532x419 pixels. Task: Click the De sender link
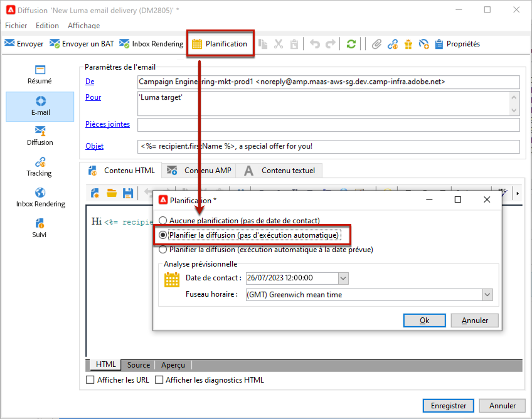pyautogui.click(x=90, y=82)
